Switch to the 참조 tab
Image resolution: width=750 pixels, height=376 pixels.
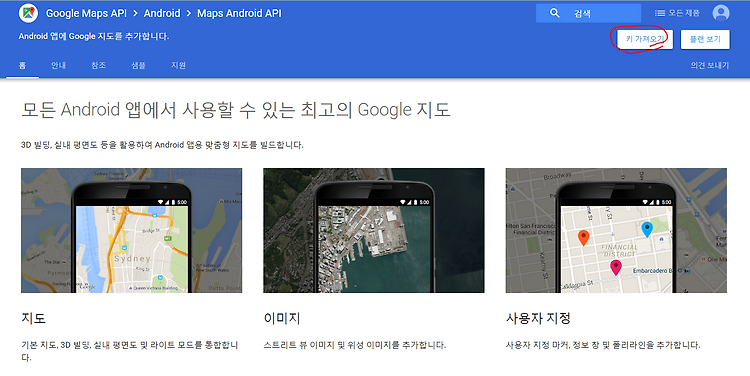[x=99, y=66]
